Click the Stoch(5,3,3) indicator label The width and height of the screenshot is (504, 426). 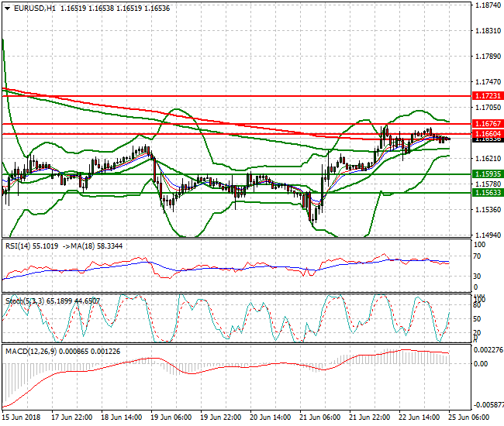[25, 301]
